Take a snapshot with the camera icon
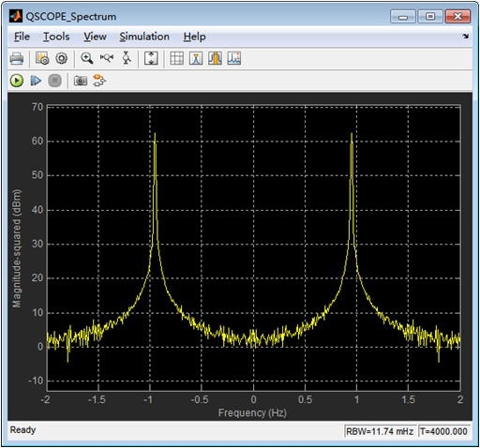The image size is (480, 448). click(x=81, y=81)
